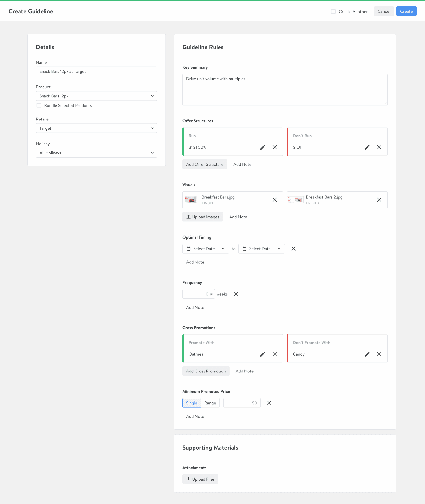Click the Create button
425x504 pixels.
(406, 11)
